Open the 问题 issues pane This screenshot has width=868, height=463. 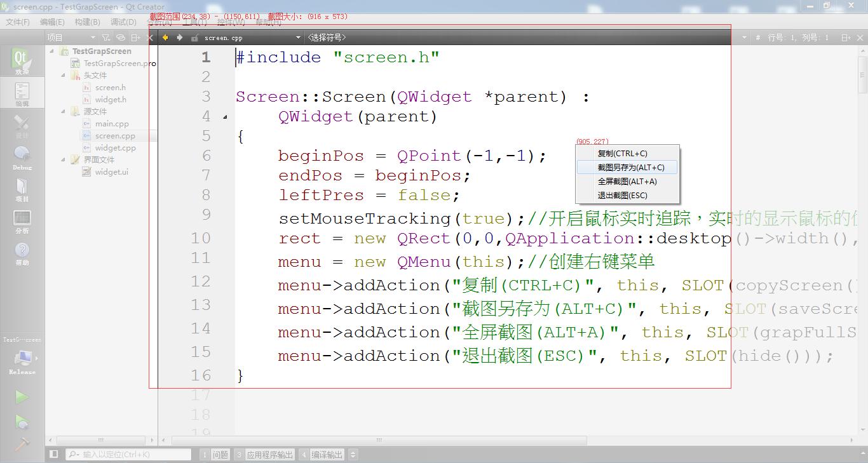(x=215, y=455)
